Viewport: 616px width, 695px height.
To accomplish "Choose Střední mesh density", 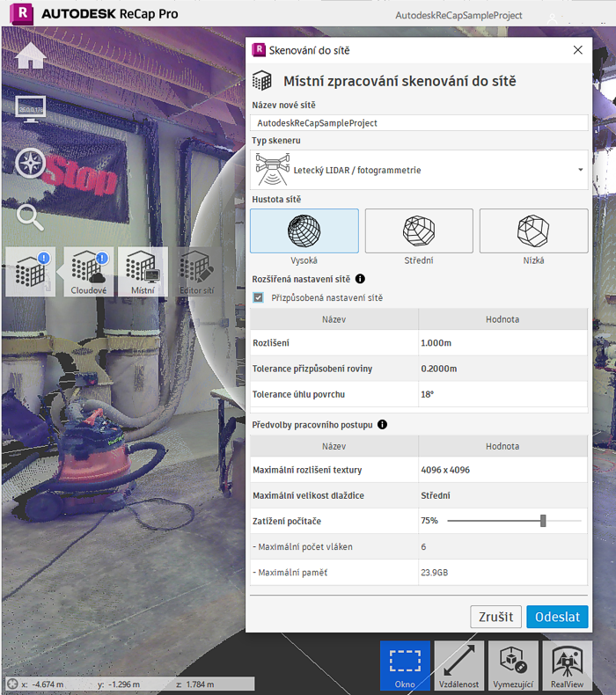I will (x=419, y=231).
